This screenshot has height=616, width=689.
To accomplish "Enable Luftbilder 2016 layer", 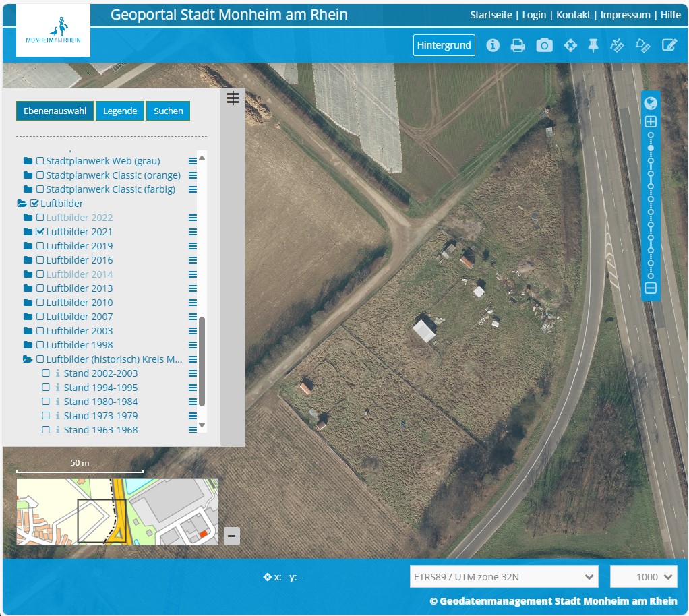I will (40, 260).
